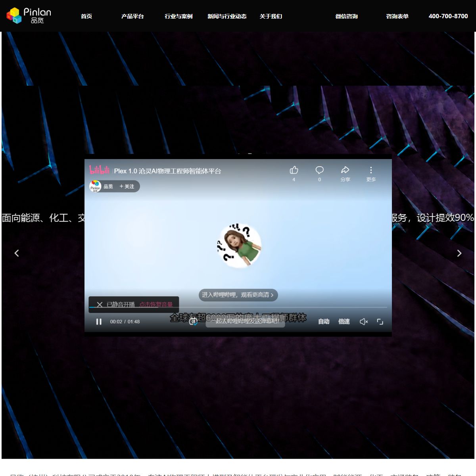Open the 行业与案例 menu
Image resolution: width=476 pixels, height=476 pixels.
178,16
